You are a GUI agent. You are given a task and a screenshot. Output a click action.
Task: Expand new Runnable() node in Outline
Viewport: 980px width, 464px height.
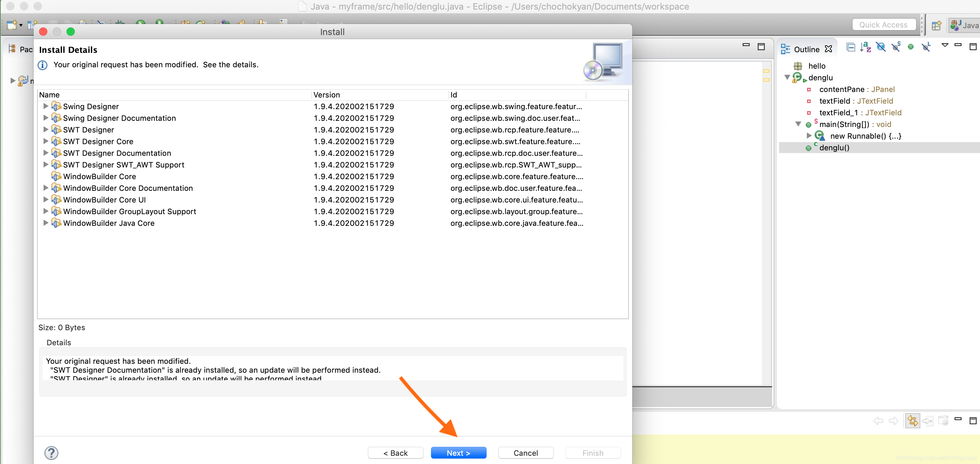click(x=809, y=136)
